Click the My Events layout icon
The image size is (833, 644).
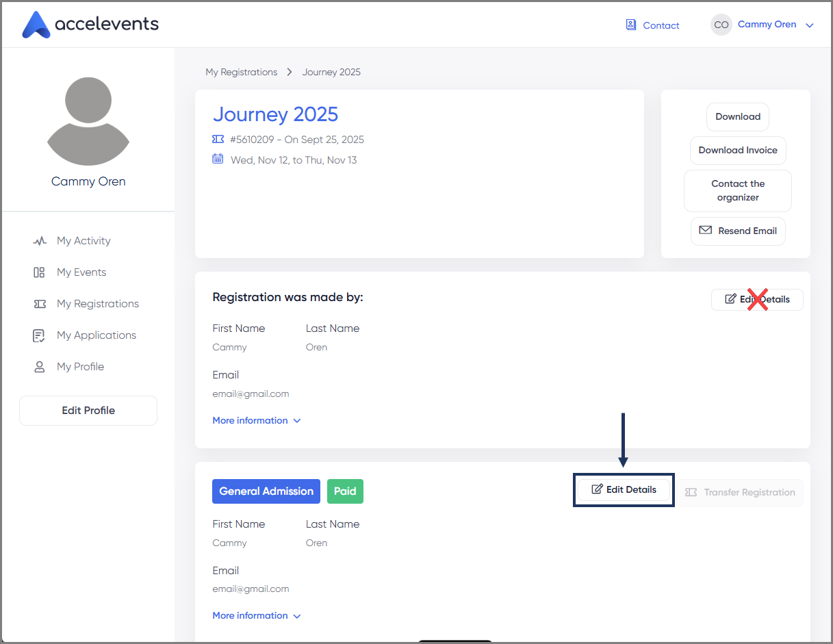tap(39, 272)
